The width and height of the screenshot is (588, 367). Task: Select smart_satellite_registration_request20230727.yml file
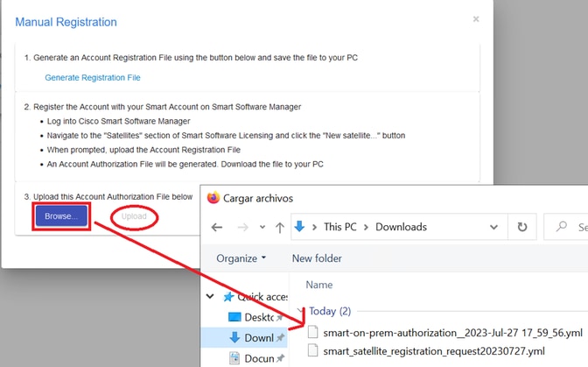coord(434,351)
